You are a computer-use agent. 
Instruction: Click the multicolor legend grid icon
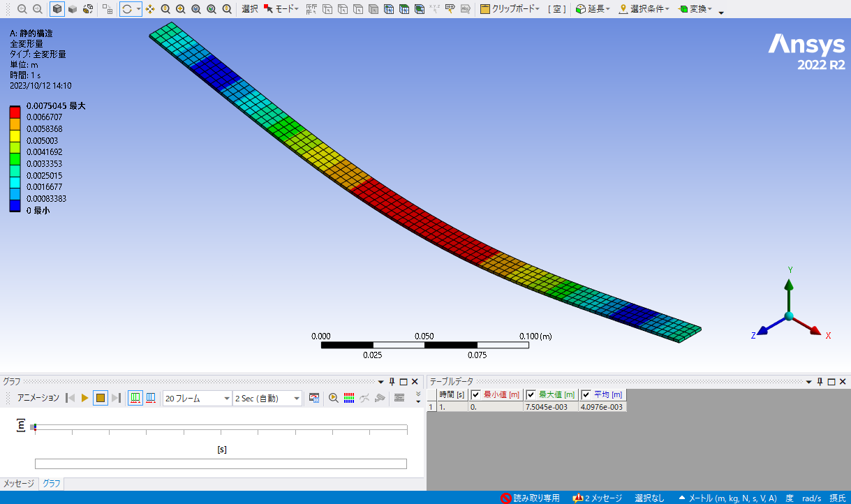click(x=349, y=398)
